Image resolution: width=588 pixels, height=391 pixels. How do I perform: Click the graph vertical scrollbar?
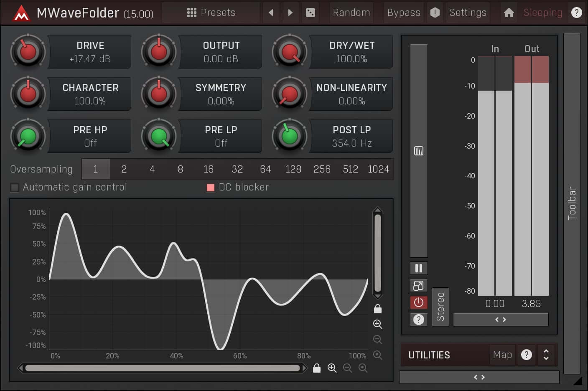point(378,253)
